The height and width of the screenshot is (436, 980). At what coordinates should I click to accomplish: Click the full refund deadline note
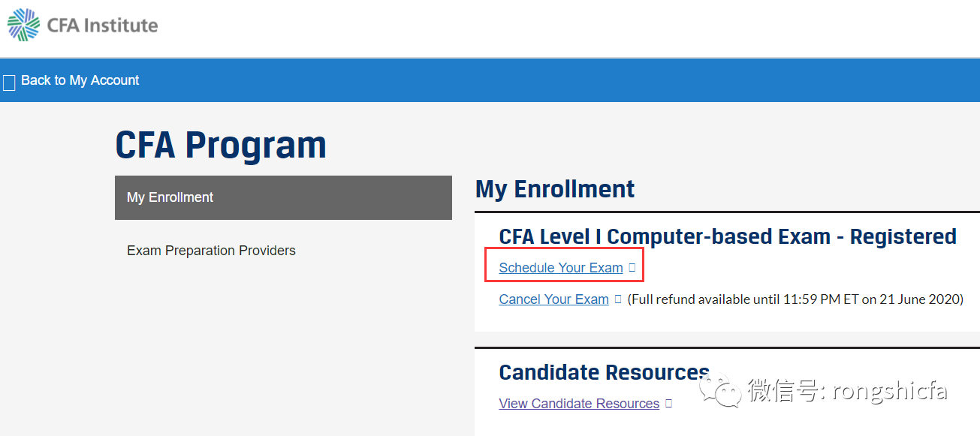coord(795,299)
